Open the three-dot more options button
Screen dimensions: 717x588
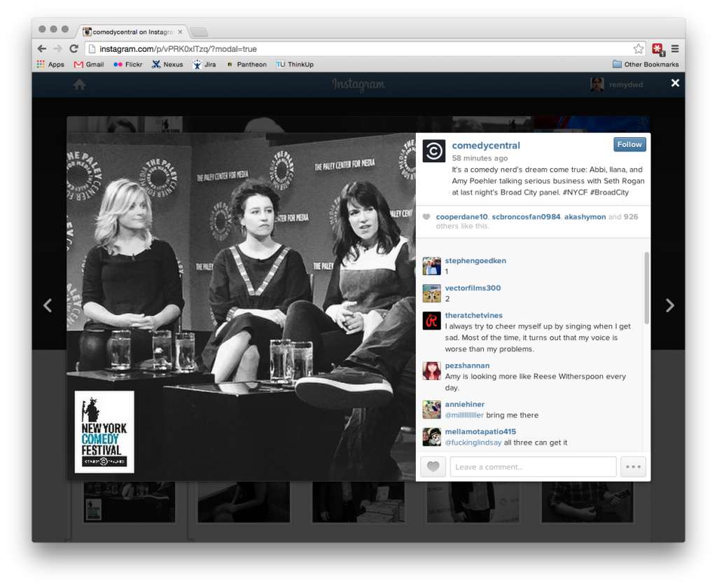coord(633,467)
